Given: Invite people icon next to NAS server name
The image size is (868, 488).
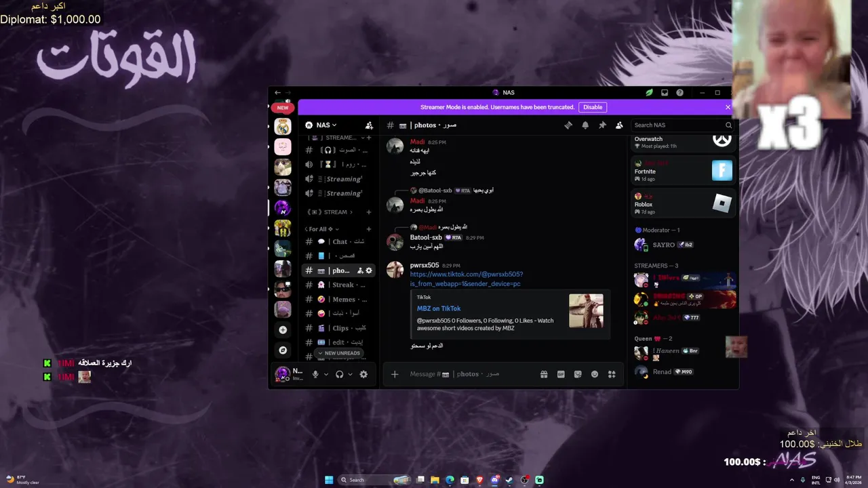Looking at the screenshot, I should (369, 125).
